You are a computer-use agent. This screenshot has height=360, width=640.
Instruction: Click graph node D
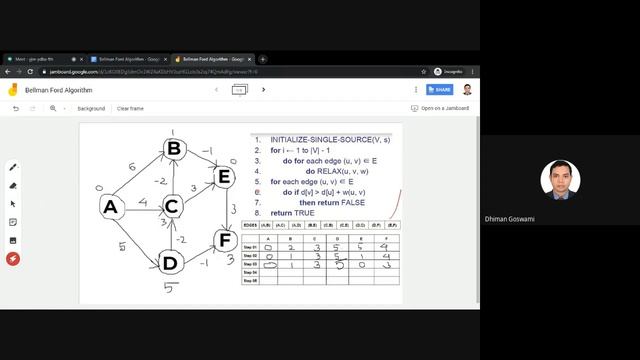[x=171, y=263]
